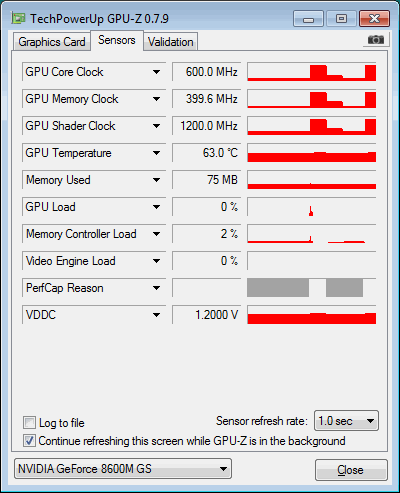This screenshot has width=400, height=493.
Task: Open the VDDC sensor dropdown arrow
Action: point(156,315)
